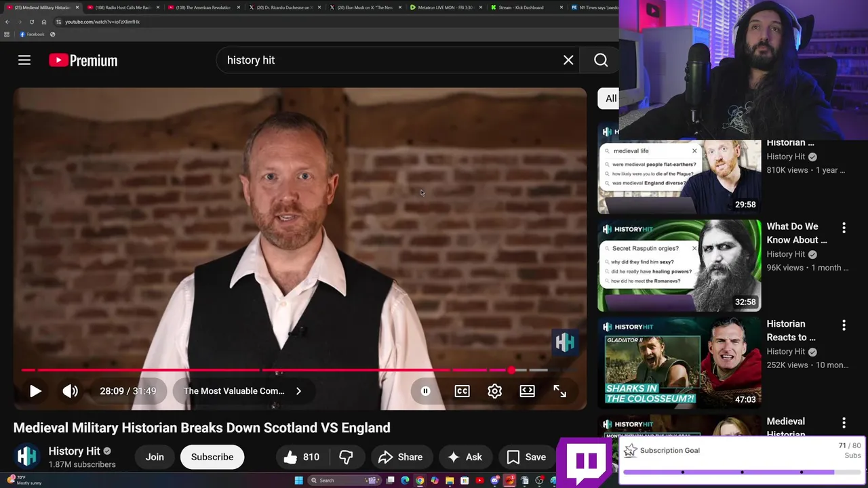Open options for 'Medieval Historian' video
The width and height of the screenshot is (868, 488).
(x=844, y=423)
